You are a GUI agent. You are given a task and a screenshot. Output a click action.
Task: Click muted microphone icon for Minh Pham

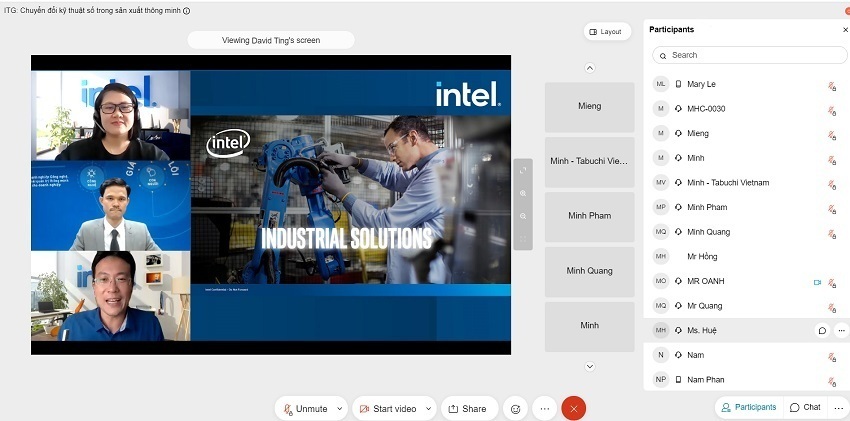tap(832, 208)
